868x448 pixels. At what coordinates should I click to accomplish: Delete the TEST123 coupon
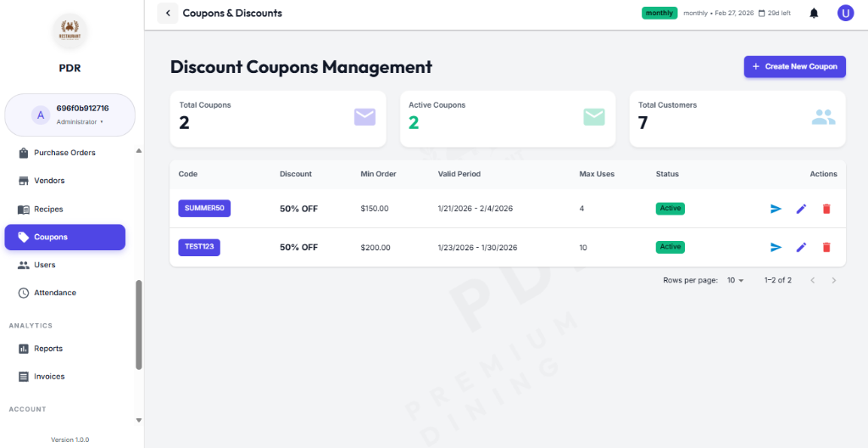pyautogui.click(x=826, y=247)
